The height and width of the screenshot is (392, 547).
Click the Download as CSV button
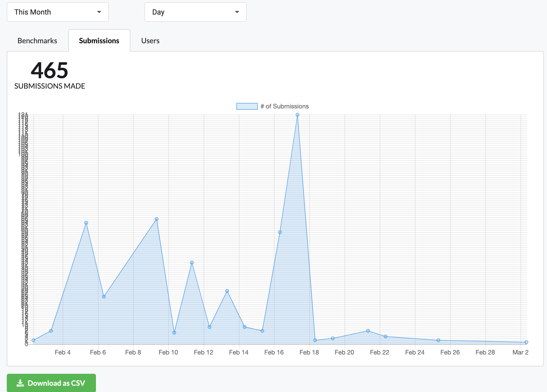(51, 383)
